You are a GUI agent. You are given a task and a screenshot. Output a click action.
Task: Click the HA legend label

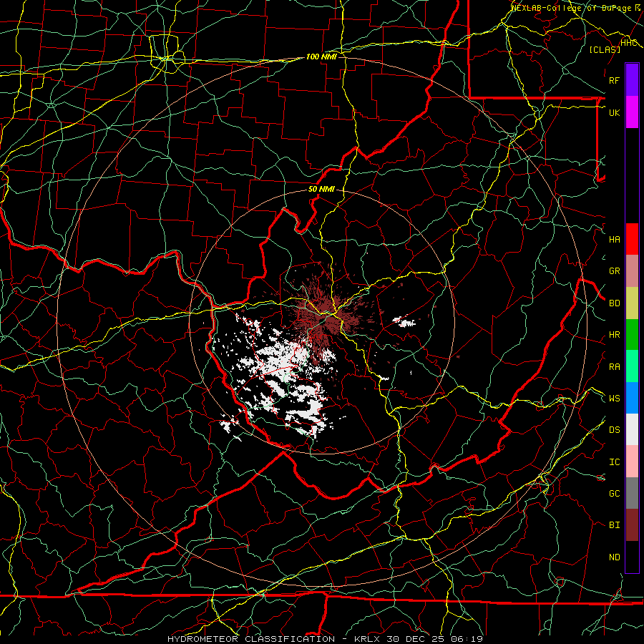coord(615,239)
